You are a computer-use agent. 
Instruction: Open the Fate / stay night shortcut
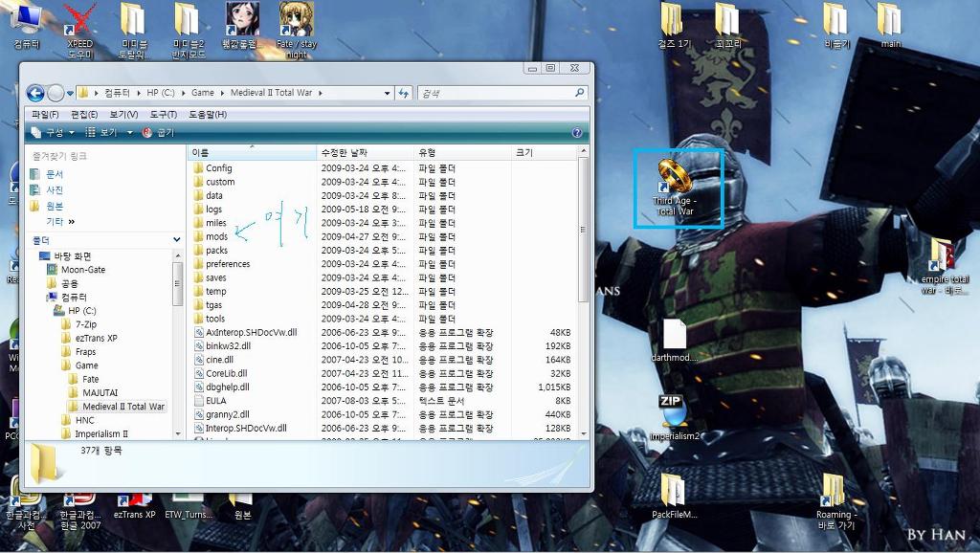(x=297, y=32)
